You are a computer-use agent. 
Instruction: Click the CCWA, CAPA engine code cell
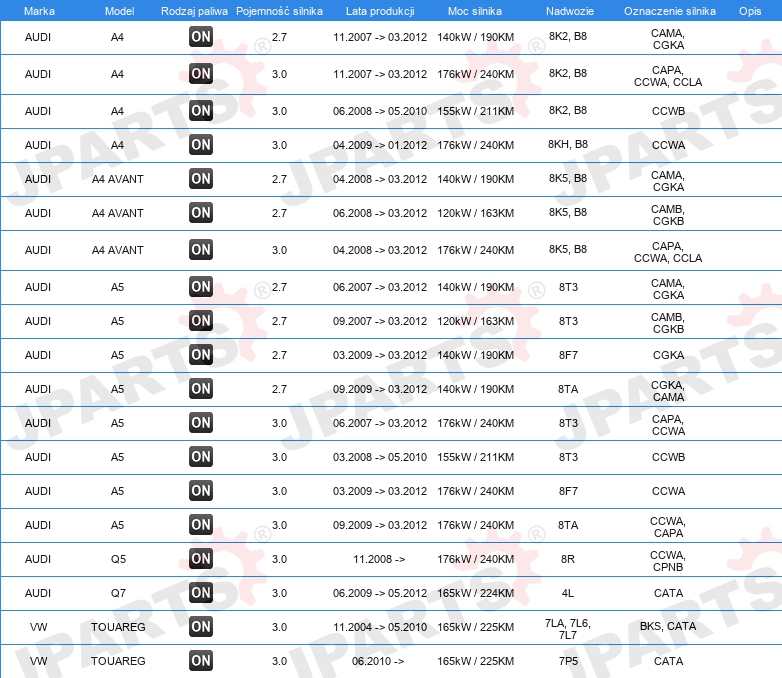tap(668, 527)
